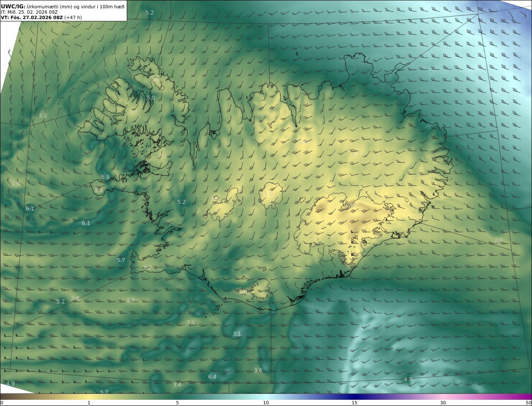Click the "(+47 h)" forecast offset
Image resolution: width=532 pixels, height=406 pixels.
tap(73, 17)
